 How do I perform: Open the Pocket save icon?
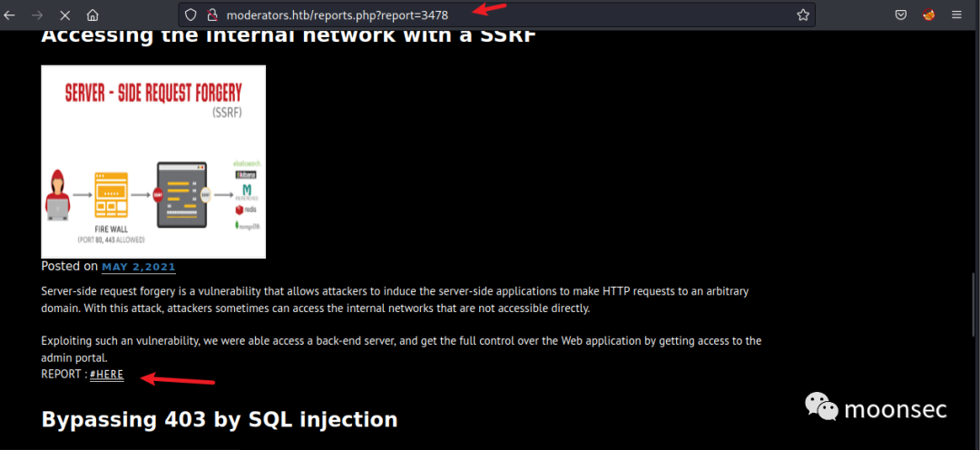[x=901, y=15]
